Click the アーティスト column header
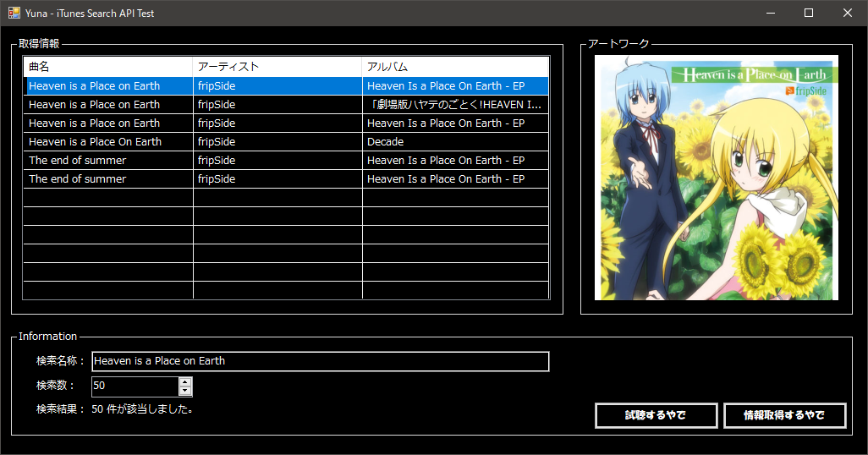Image resolution: width=868 pixels, height=455 pixels. point(277,67)
